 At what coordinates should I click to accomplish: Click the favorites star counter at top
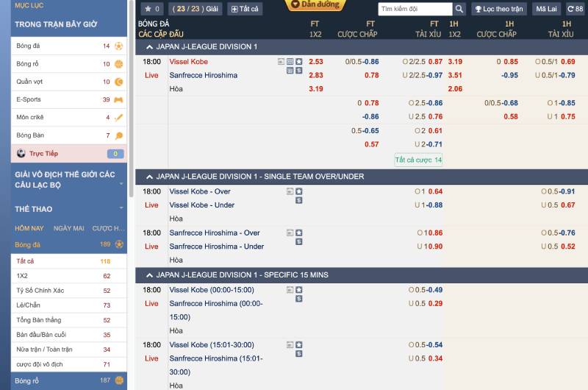point(152,9)
